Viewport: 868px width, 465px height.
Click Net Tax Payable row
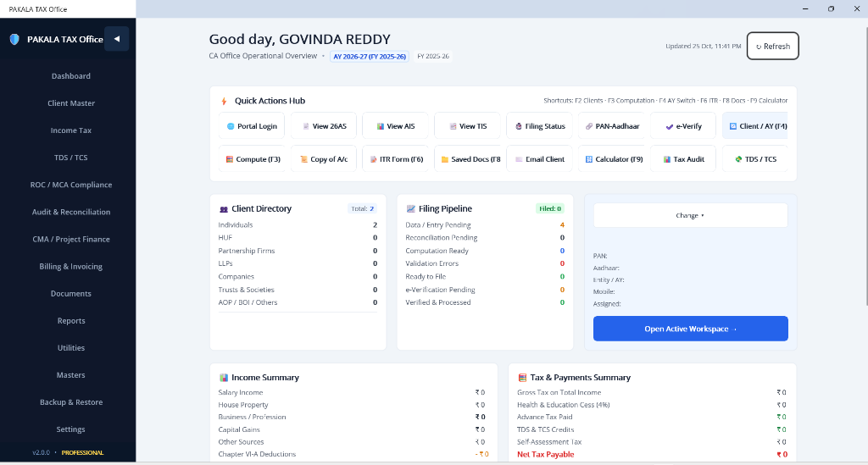tap(652, 455)
